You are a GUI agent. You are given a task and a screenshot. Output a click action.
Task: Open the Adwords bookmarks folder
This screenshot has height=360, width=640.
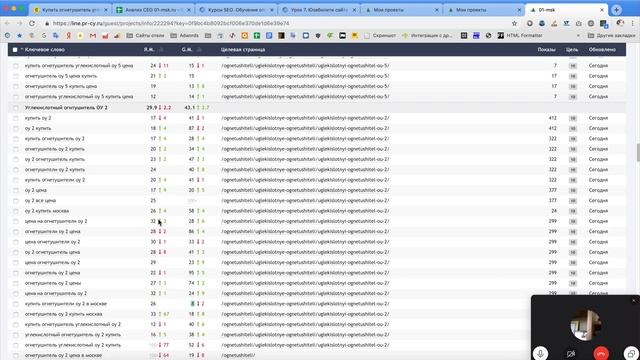click(184, 36)
